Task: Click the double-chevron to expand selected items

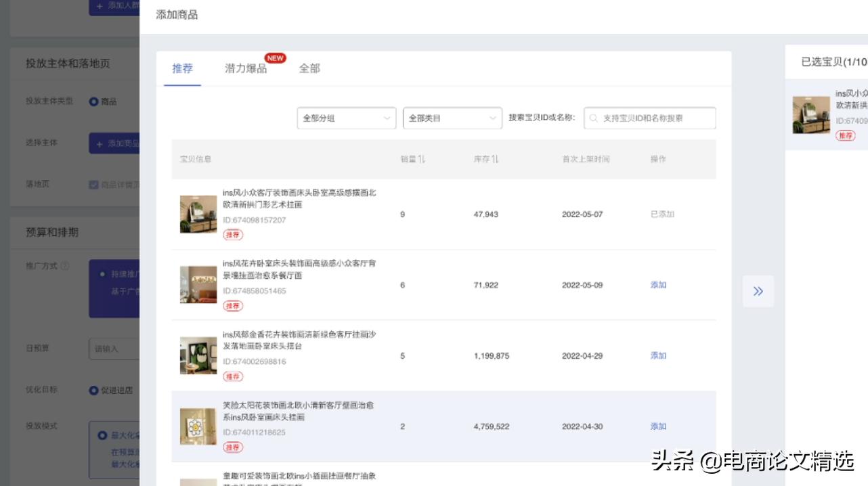Action: [758, 290]
